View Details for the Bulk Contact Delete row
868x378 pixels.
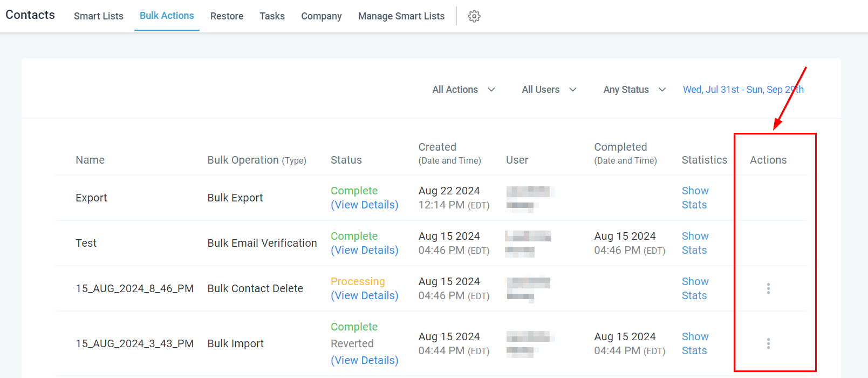[365, 296]
